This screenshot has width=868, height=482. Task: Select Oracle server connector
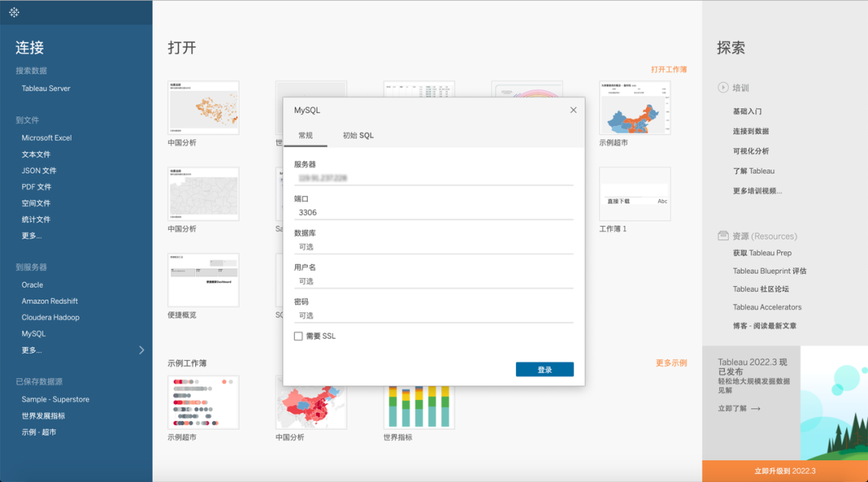coord(32,285)
